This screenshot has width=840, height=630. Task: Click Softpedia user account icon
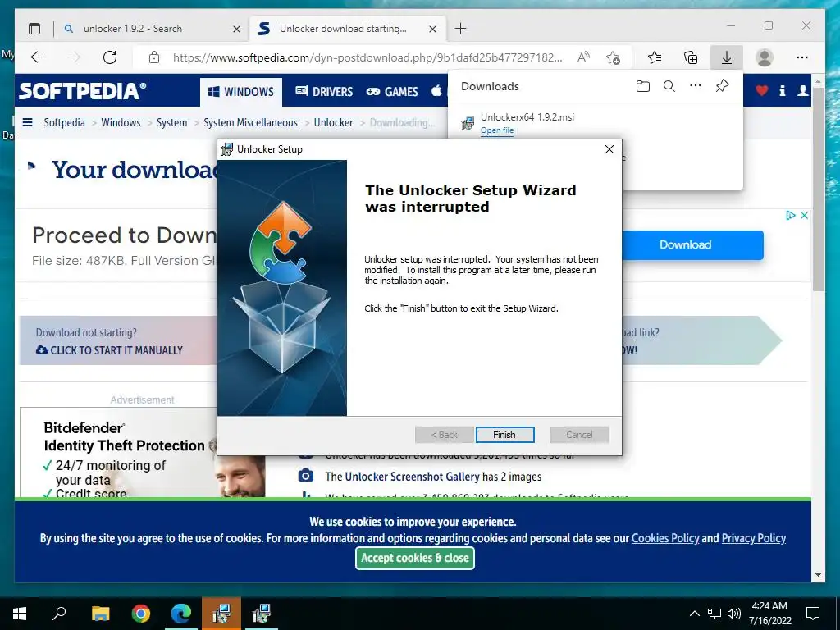click(x=802, y=90)
